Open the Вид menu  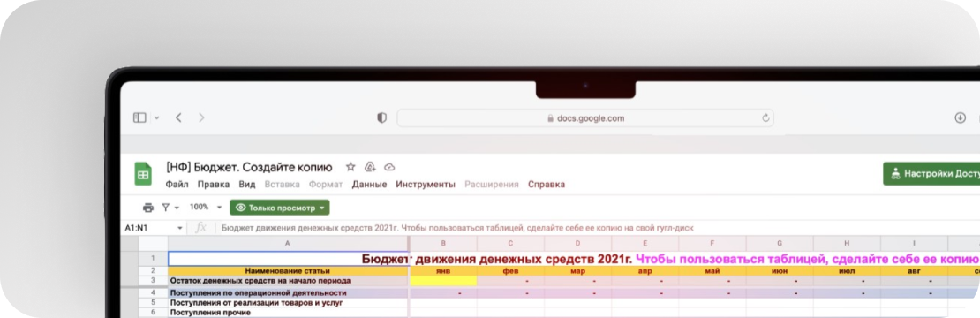[x=247, y=185]
